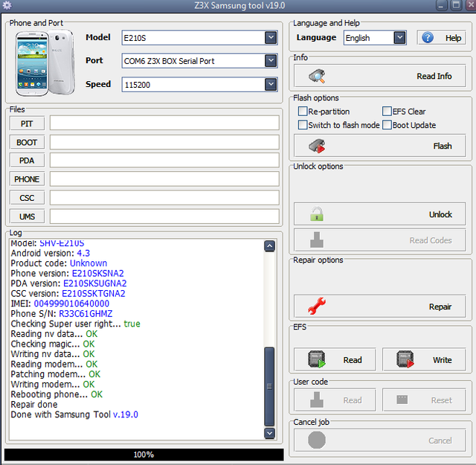This screenshot has width=476, height=465.
Task: Click Phone version E210SKSNA2
Action: 97,273
